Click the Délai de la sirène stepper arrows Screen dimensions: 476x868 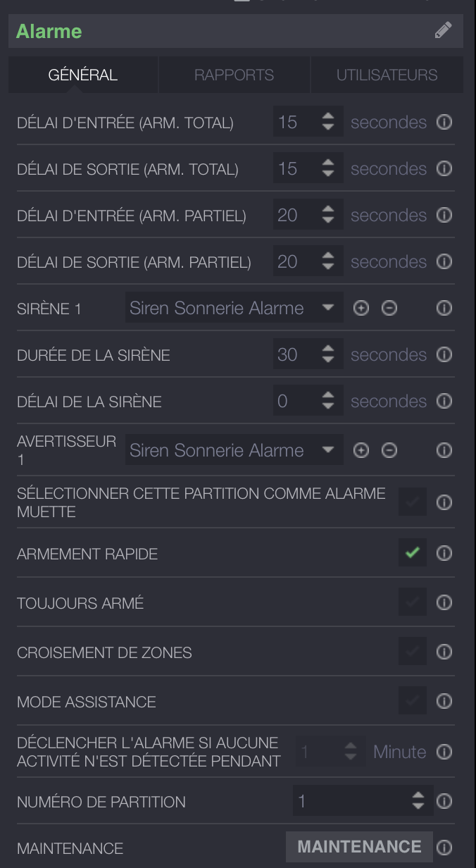pyautogui.click(x=328, y=402)
